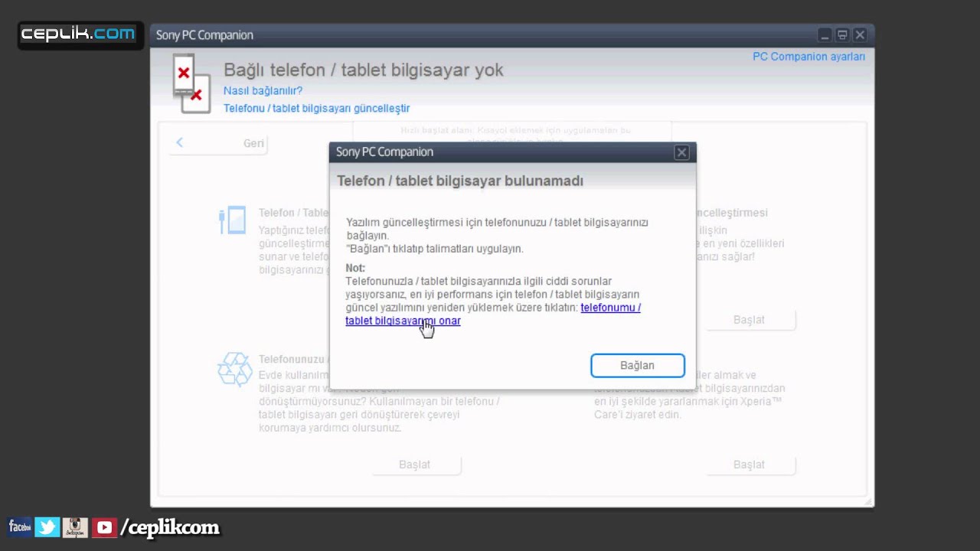The image size is (980, 551).
Task: Click the 'Bağlı telefon / tablet bilgisayar yok' heading
Action: click(x=364, y=70)
